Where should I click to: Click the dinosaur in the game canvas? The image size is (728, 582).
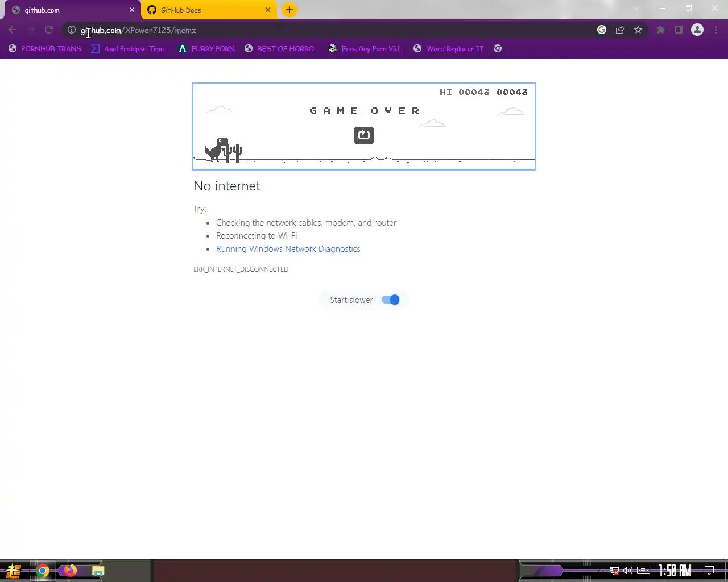[217, 149]
